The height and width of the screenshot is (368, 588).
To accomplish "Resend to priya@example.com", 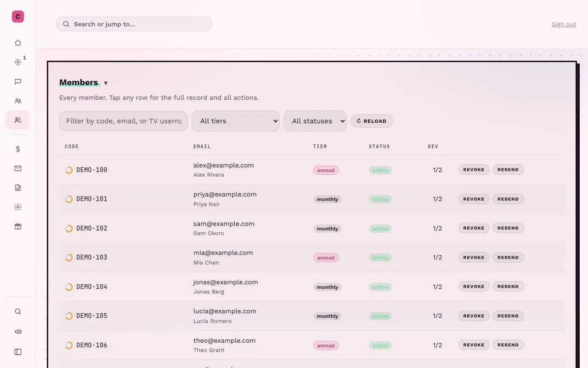I will (508, 199).
